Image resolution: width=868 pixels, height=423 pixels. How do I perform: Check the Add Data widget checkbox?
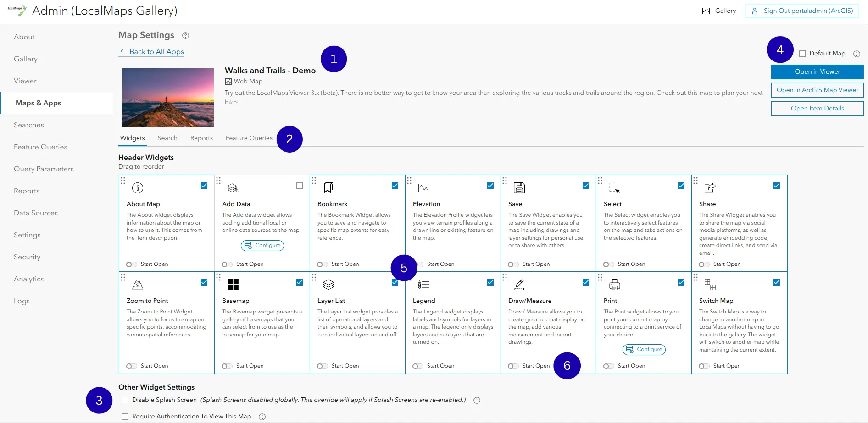[x=300, y=186]
